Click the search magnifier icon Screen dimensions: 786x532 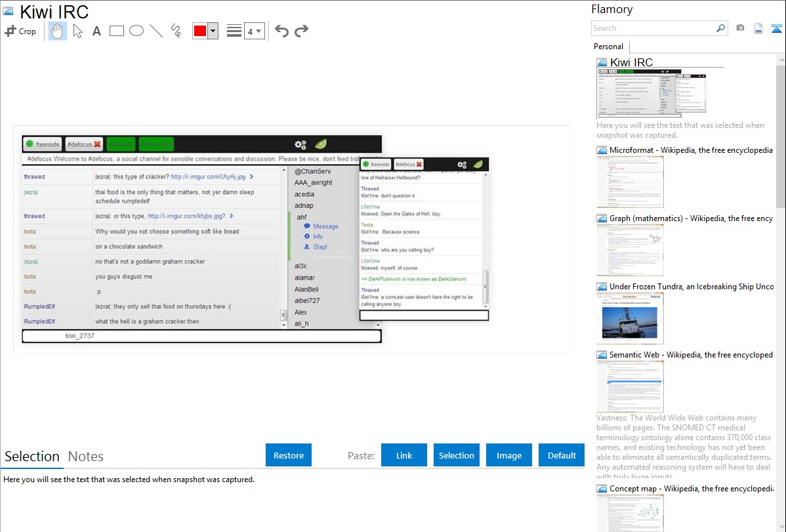pyautogui.click(x=720, y=28)
